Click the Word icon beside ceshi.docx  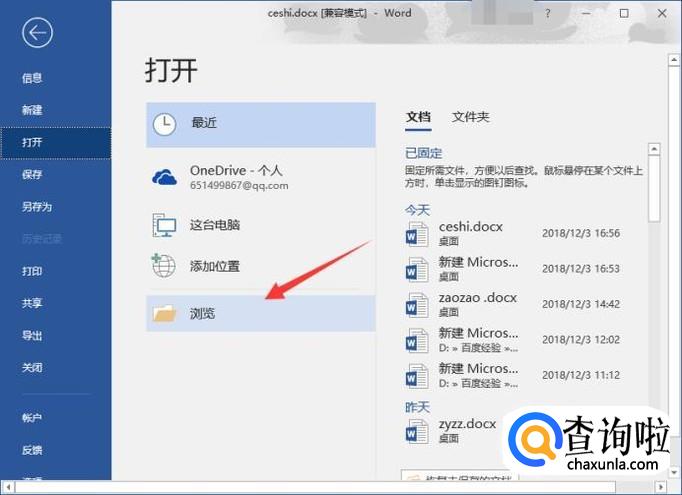tap(417, 234)
